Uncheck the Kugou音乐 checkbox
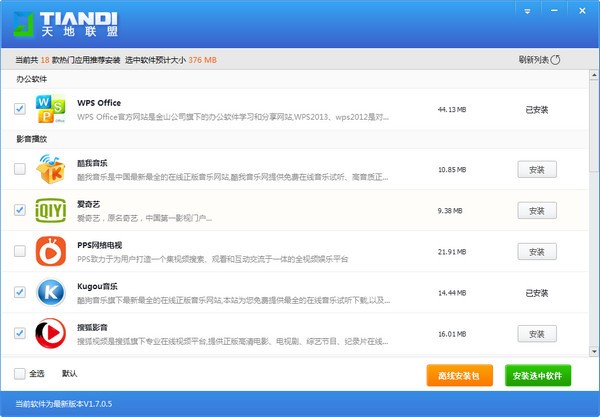Screen dimensions: 600x417 pos(20,292)
